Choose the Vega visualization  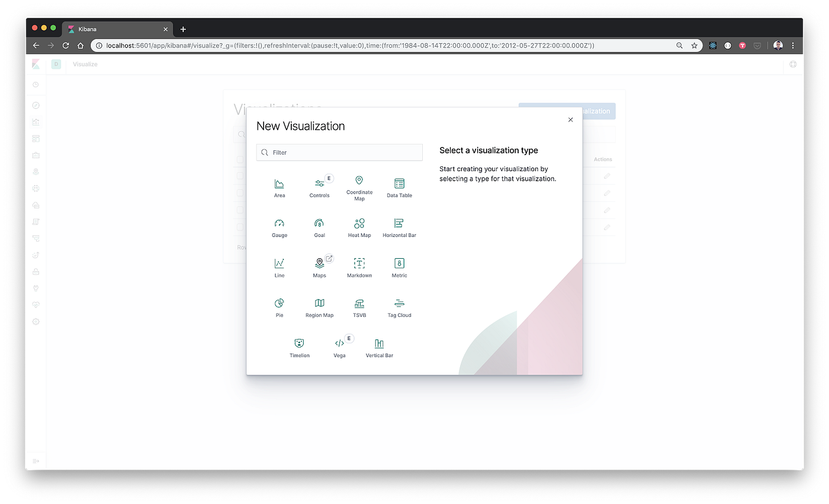tap(339, 348)
